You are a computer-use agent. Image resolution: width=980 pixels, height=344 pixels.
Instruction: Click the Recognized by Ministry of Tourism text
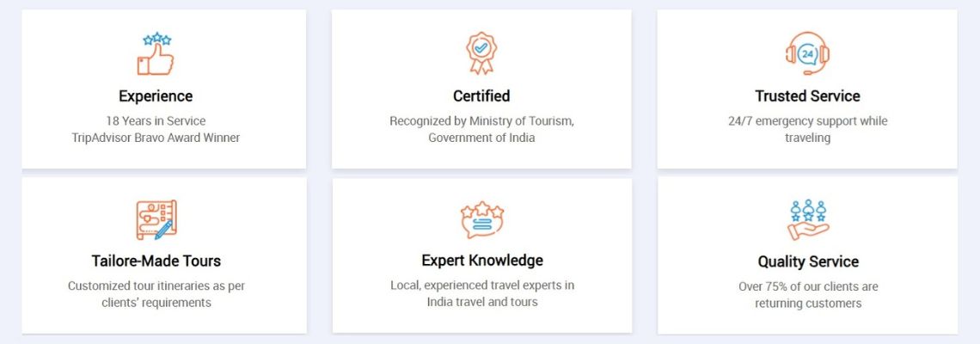482,120
